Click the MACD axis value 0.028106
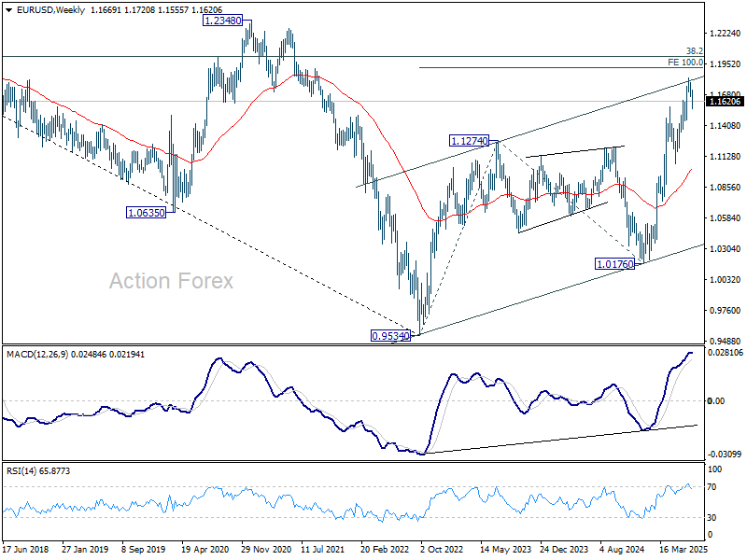747x560 pixels. coord(726,353)
